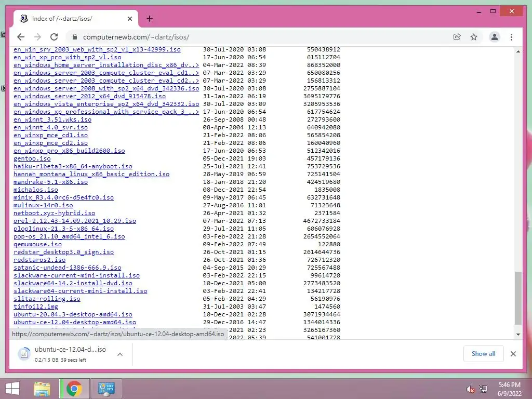Image resolution: width=532 pixels, height=399 pixels.
Task: Select the Index of /~dartz/isos/ tab
Action: tap(76, 19)
